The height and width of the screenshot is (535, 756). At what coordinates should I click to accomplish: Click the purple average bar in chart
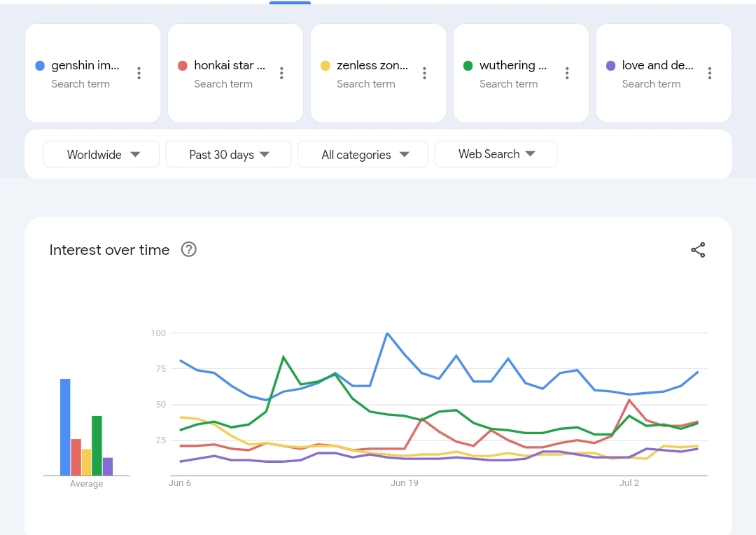click(108, 467)
